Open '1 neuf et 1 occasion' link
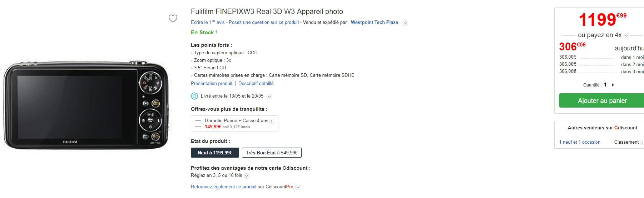 coord(580,142)
